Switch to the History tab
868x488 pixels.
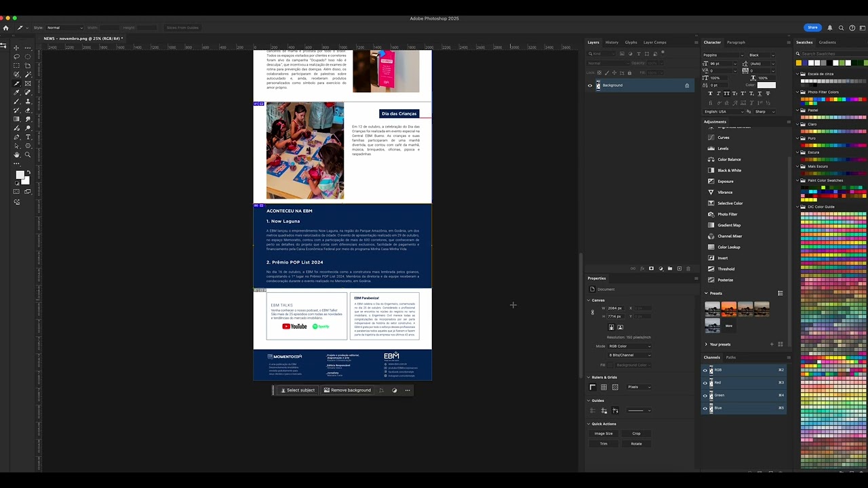(x=612, y=42)
